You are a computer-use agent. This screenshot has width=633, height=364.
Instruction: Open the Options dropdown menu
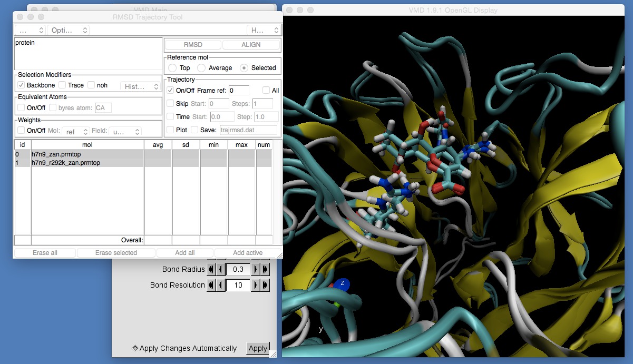coord(69,30)
